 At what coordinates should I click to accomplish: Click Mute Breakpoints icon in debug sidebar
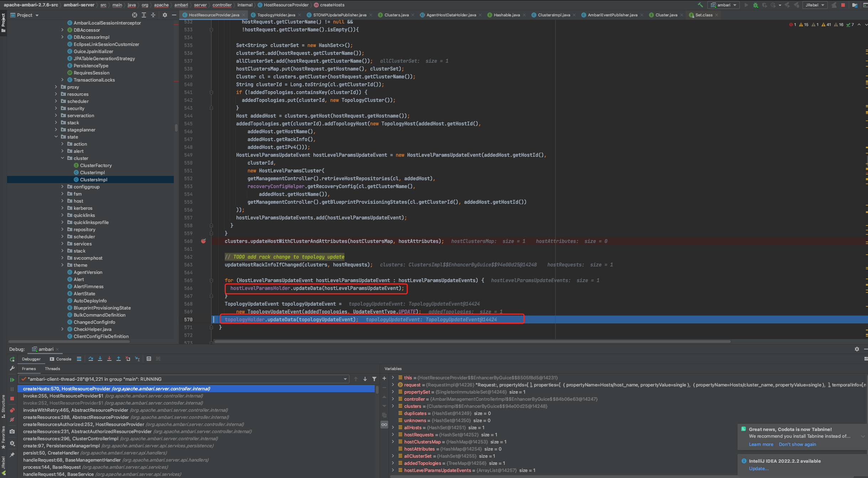(12, 420)
